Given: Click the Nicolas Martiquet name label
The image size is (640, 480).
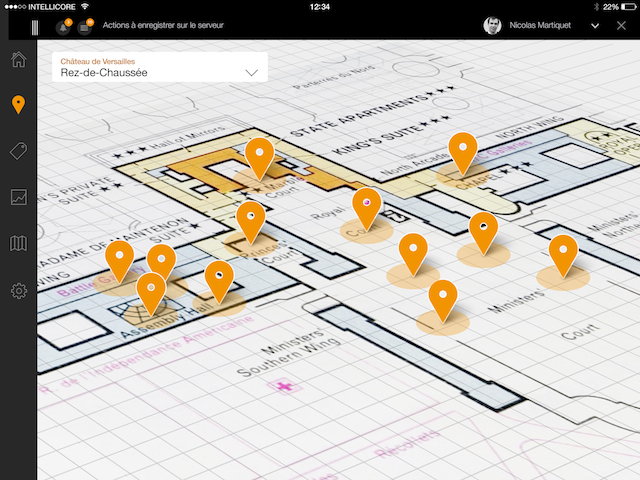Looking at the screenshot, I should (540, 25).
